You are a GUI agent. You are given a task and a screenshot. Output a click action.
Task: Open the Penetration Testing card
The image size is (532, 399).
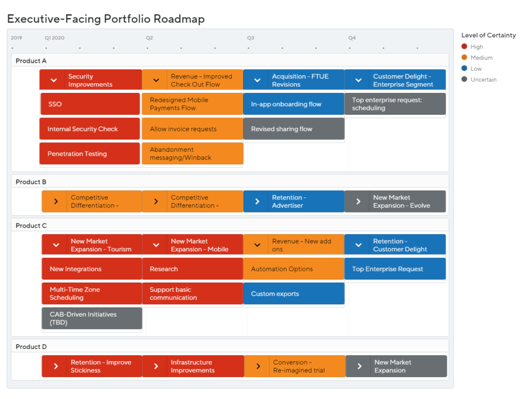coord(90,154)
